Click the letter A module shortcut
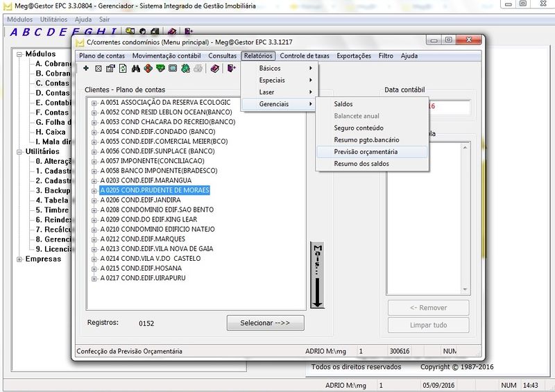The height and width of the screenshot is (392, 555). pyautogui.click(x=15, y=32)
